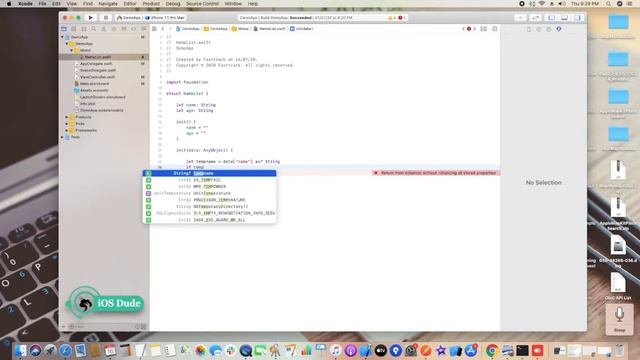Collapse the Model folder triangle
Viewport: 640px width, 360px height.
72,50
